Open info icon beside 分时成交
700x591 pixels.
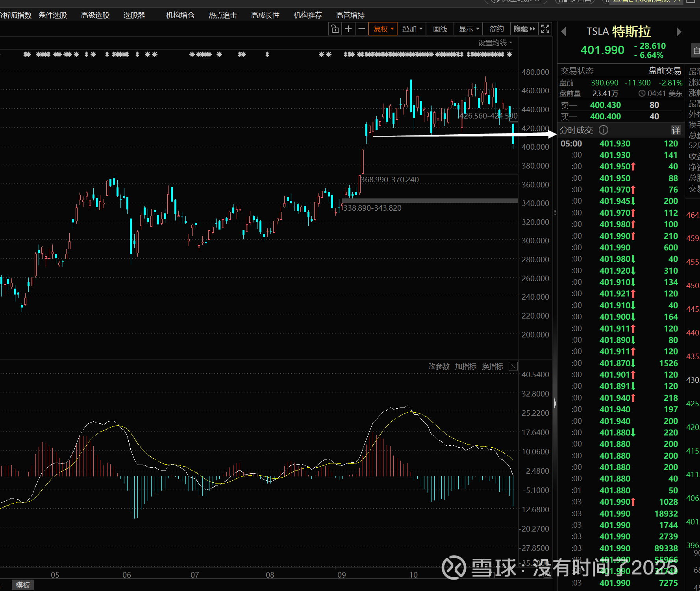click(x=603, y=130)
